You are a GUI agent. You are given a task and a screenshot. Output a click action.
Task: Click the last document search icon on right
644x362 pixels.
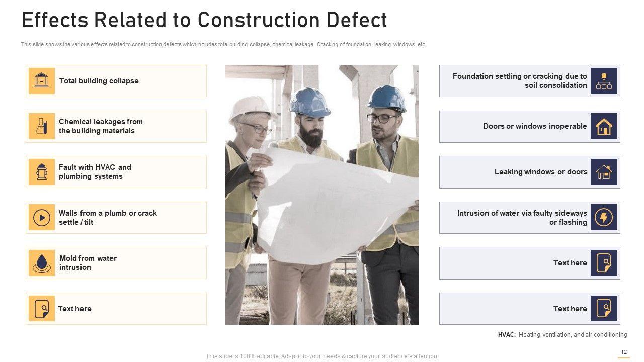tap(603, 309)
